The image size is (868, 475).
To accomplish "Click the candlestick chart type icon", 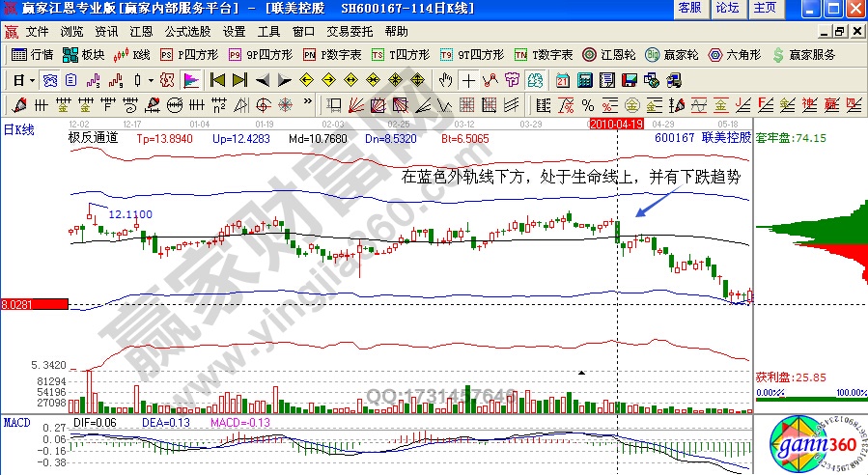I will [x=137, y=81].
